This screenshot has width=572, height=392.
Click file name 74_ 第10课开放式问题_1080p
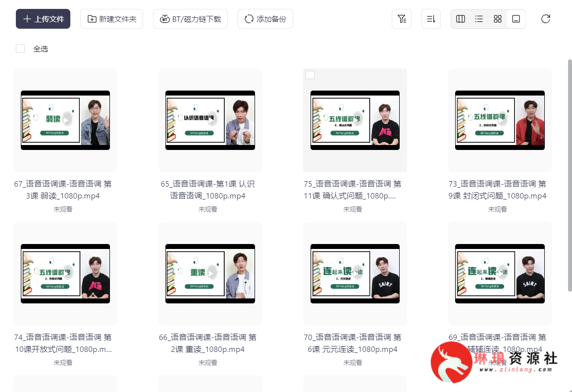click(63, 343)
